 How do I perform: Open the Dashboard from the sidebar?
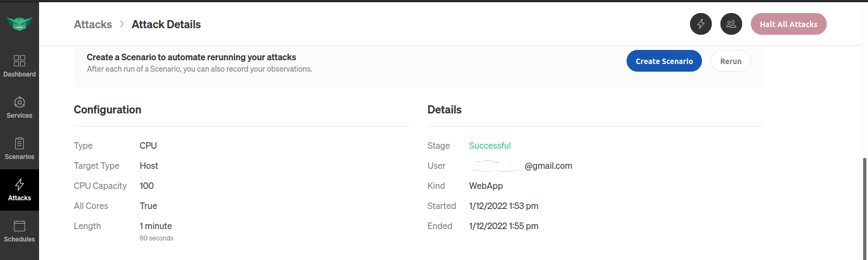(20, 66)
